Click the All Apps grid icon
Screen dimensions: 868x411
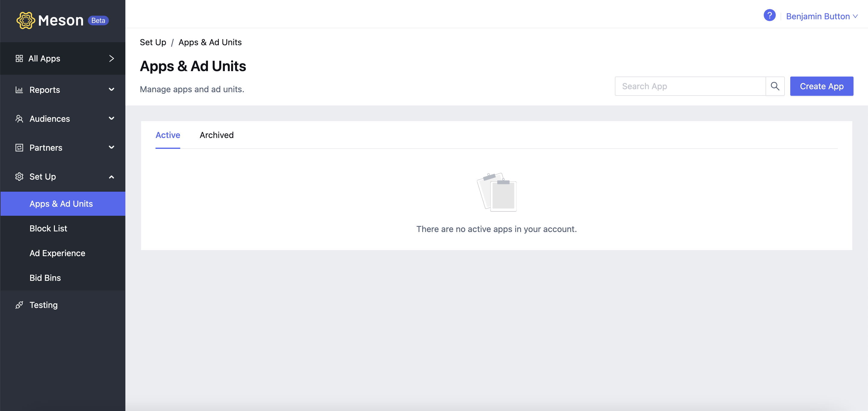coord(19,59)
